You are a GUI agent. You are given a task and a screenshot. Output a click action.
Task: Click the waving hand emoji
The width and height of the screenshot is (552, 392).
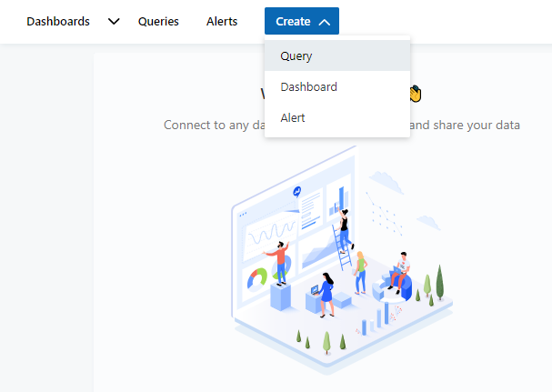416,94
